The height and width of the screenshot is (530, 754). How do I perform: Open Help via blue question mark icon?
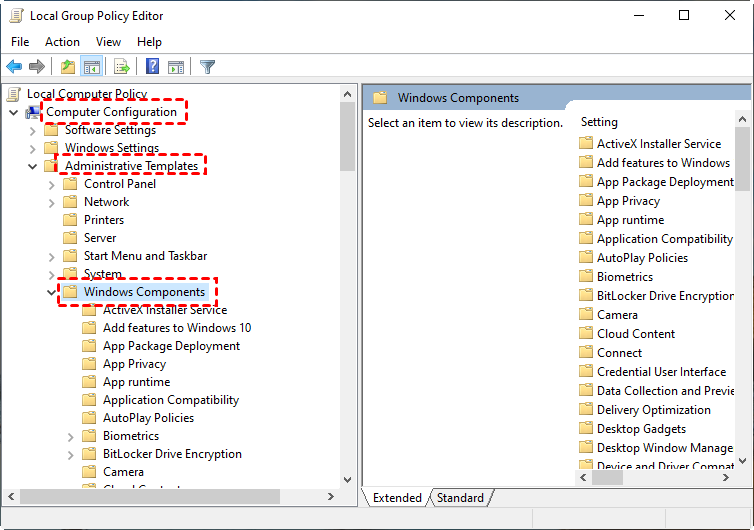click(x=152, y=66)
